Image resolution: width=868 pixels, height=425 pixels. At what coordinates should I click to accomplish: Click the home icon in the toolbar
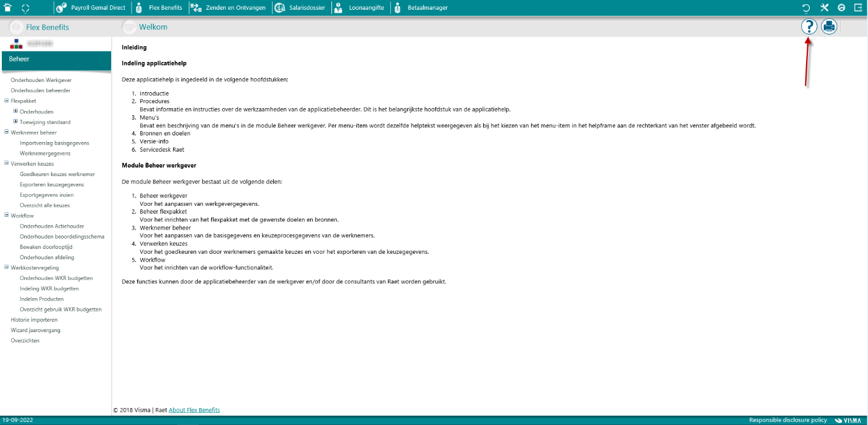click(x=8, y=8)
